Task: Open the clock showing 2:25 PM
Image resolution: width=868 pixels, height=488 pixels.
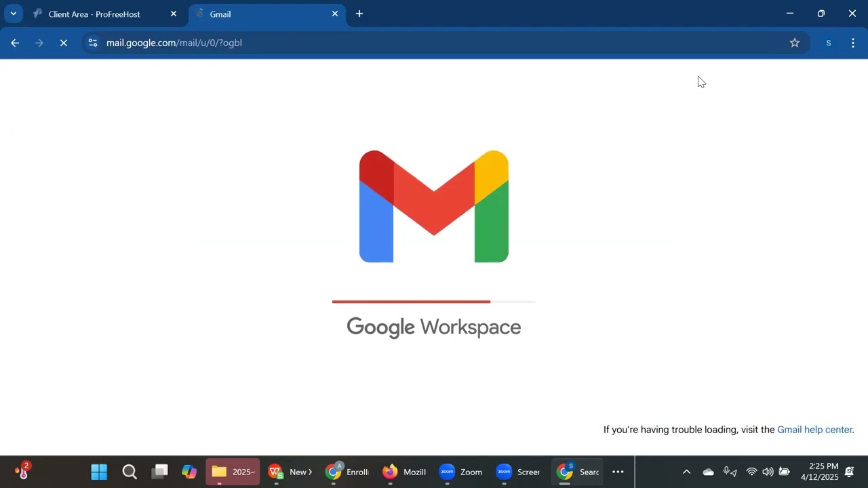Action: click(x=819, y=472)
